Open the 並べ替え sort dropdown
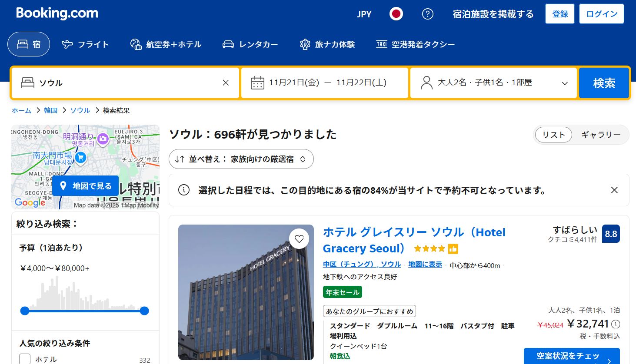The width and height of the screenshot is (636, 364). point(241,159)
